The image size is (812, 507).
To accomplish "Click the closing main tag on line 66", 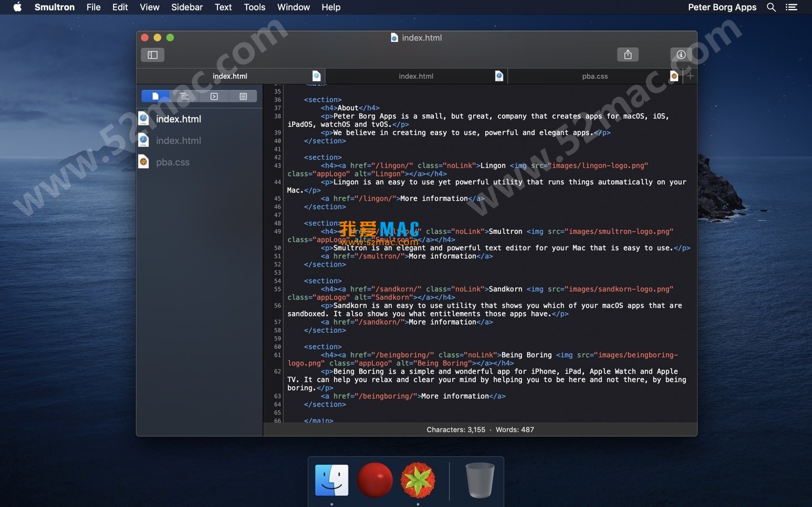I will coord(318,421).
